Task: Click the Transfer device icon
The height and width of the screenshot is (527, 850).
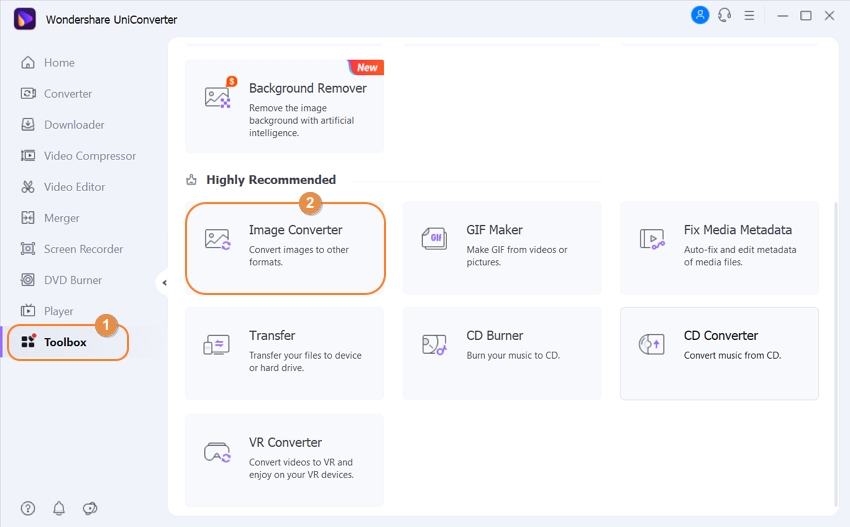Action: click(217, 345)
